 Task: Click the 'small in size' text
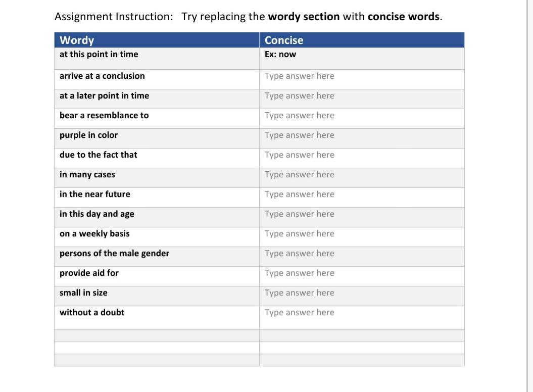pos(83,292)
